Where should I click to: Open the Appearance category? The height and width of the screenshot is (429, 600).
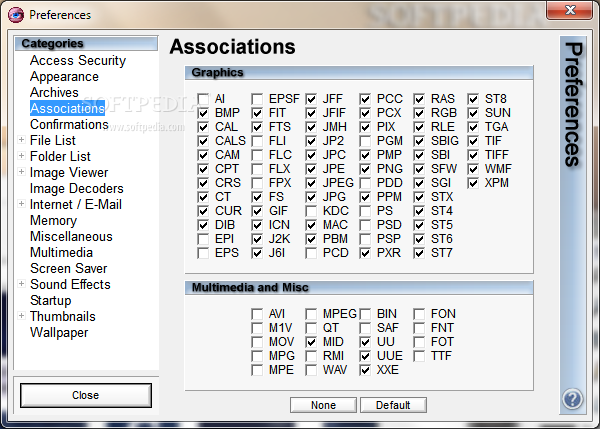point(64,77)
